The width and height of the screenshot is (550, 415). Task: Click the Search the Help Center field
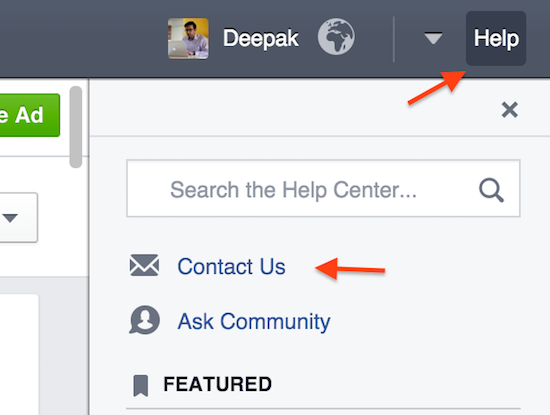(x=323, y=188)
